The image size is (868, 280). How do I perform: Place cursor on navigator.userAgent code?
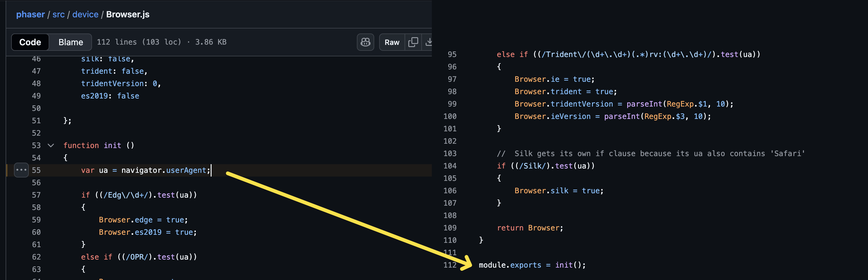164,170
